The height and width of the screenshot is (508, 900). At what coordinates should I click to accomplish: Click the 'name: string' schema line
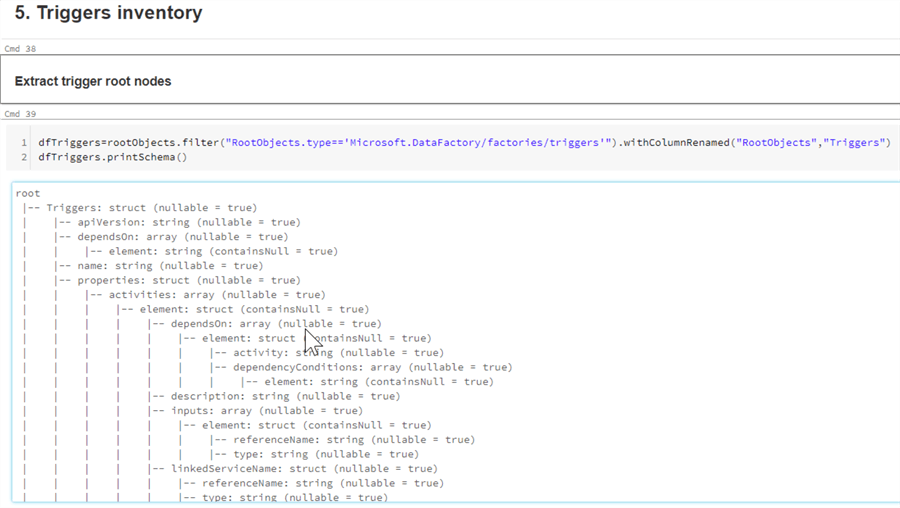pos(170,266)
